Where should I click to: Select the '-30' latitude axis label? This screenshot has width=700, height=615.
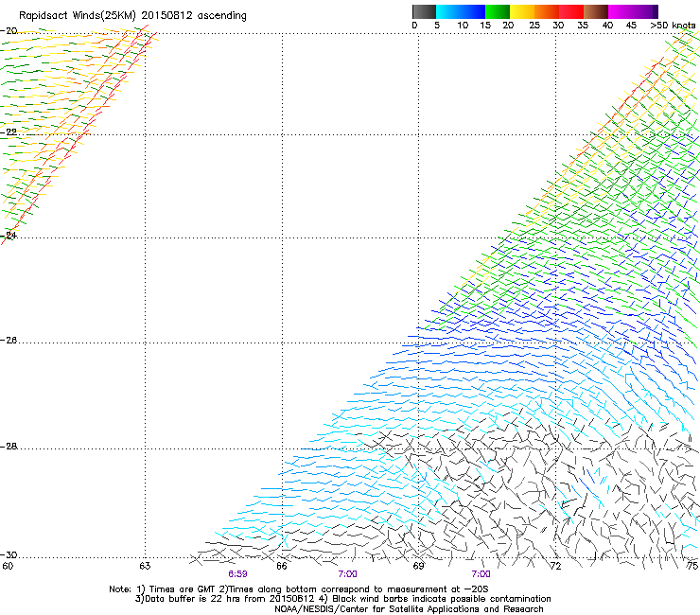(9, 555)
